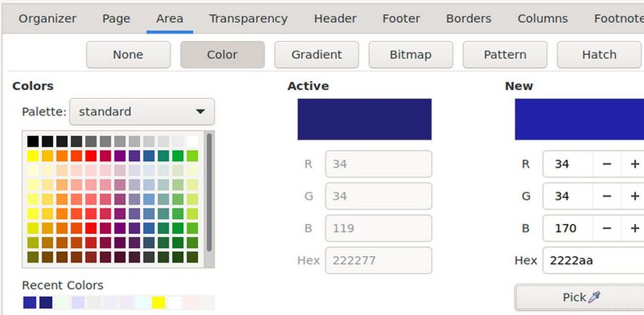Decrease the new R value with minus

coord(606,164)
